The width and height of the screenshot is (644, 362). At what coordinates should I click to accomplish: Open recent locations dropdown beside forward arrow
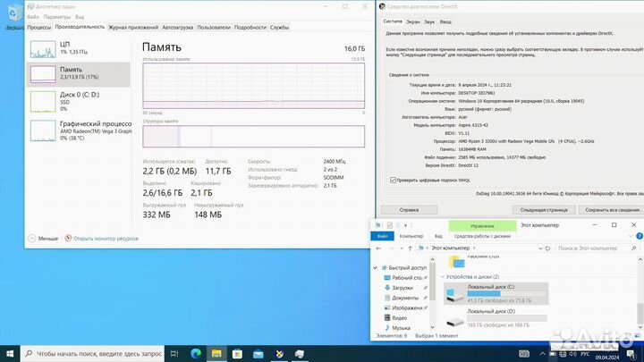click(x=402, y=248)
